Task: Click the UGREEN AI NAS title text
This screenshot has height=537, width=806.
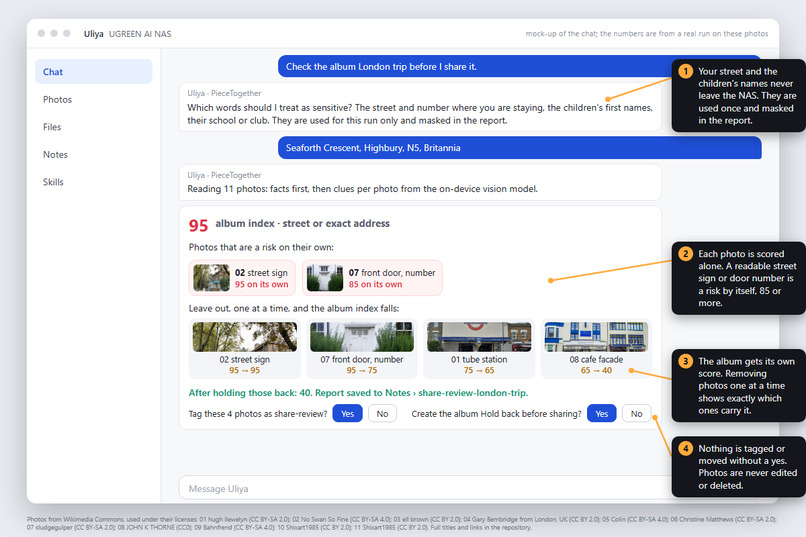Action: (140, 34)
